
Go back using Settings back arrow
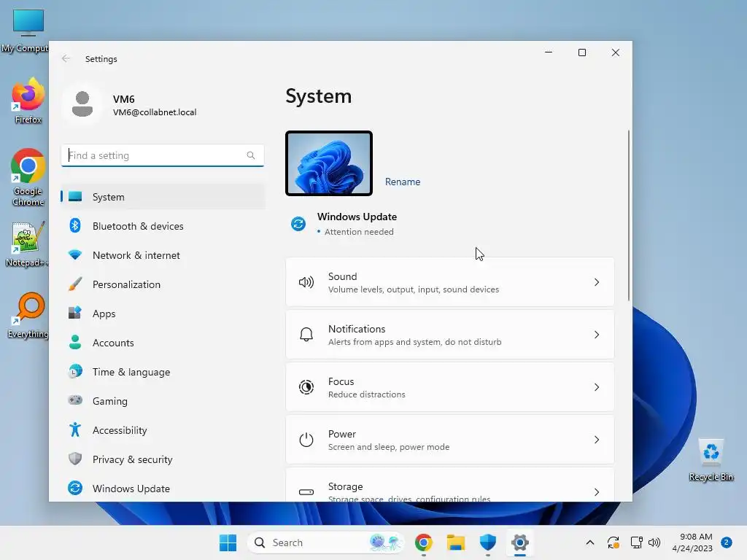pyautogui.click(x=66, y=58)
